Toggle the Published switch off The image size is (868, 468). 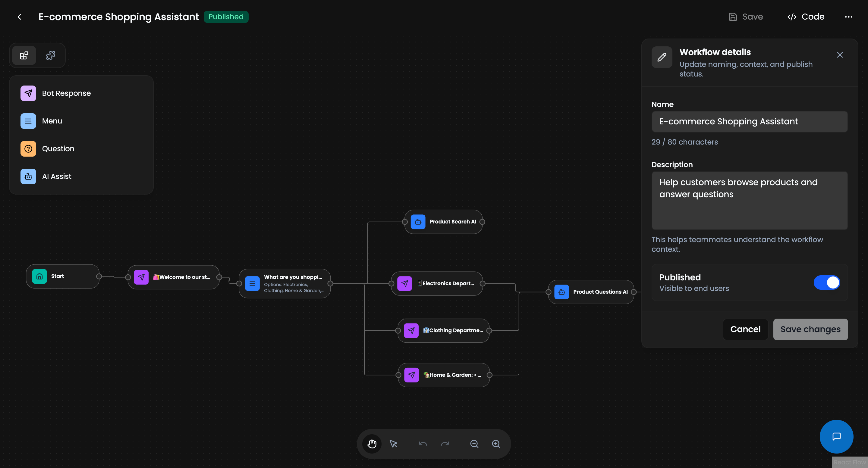(x=827, y=282)
